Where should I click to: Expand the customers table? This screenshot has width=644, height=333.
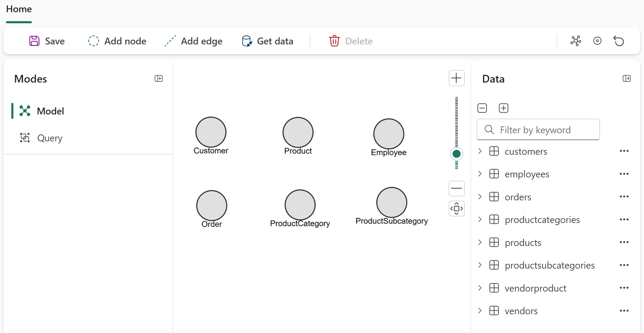480,151
